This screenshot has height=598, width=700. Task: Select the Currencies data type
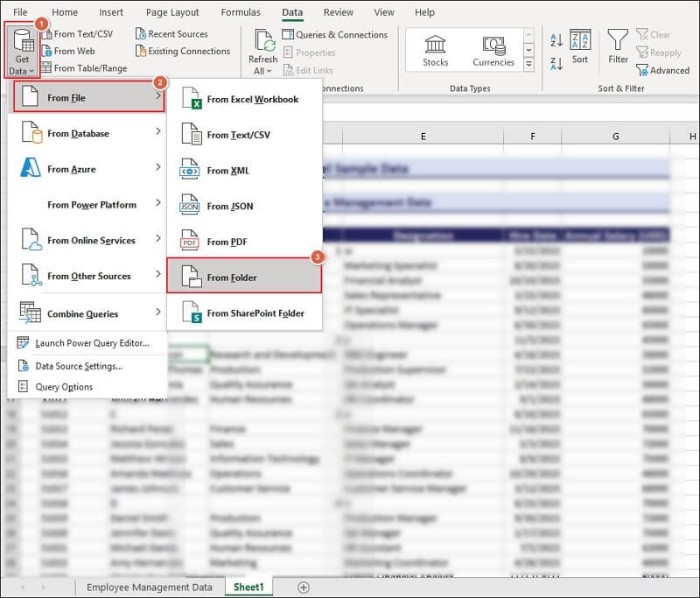tap(493, 48)
